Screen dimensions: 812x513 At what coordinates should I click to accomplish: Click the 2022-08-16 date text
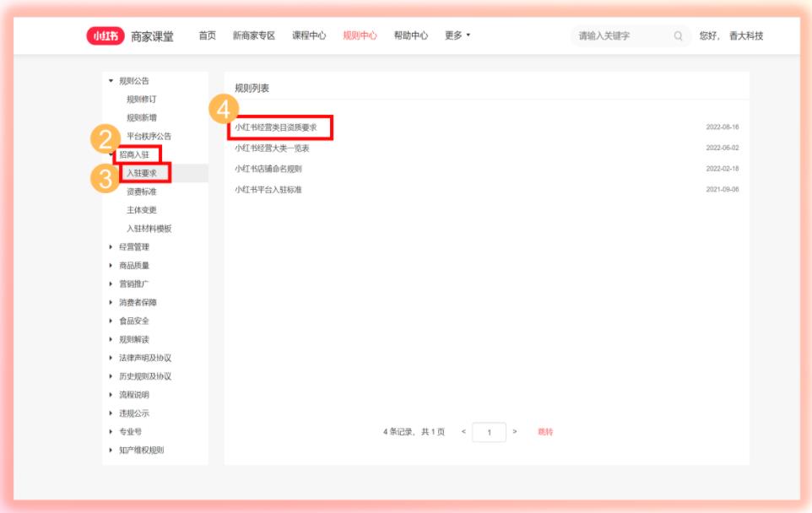pyautogui.click(x=723, y=127)
